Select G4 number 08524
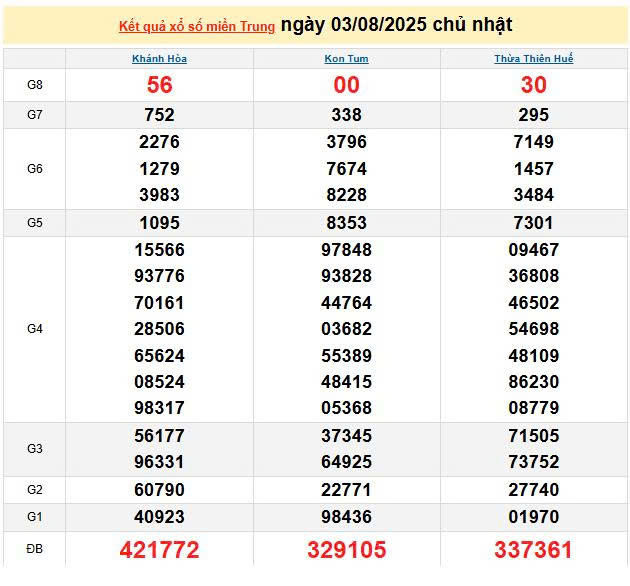Viewport: 630px width, 586px height. click(160, 382)
